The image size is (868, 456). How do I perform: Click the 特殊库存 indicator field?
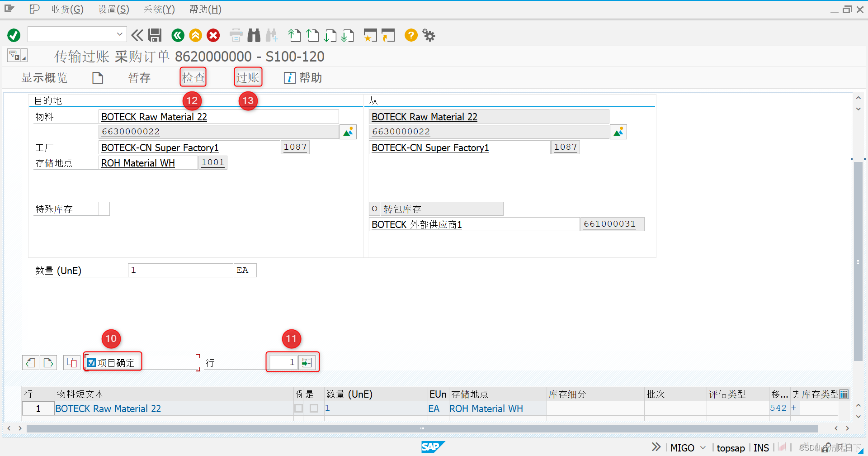coord(104,209)
